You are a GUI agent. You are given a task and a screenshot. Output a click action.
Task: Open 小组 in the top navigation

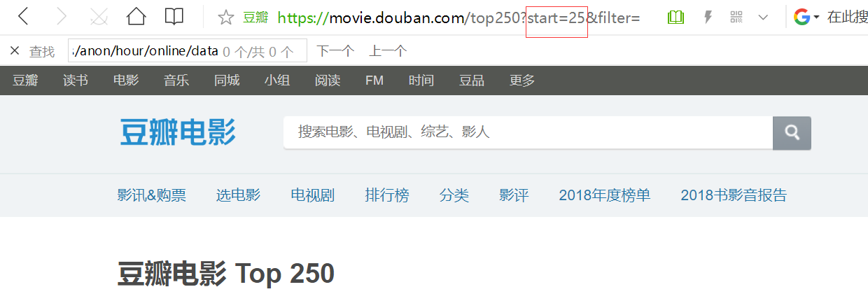[277, 80]
